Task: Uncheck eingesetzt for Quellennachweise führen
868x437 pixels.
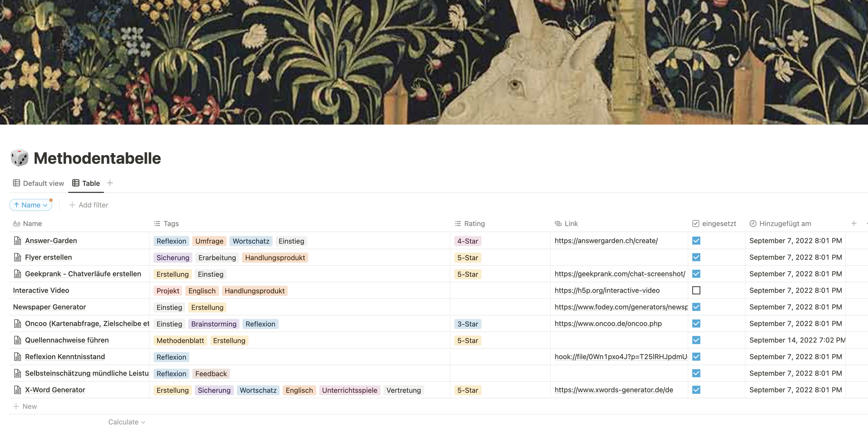Action: [x=696, y=340]
